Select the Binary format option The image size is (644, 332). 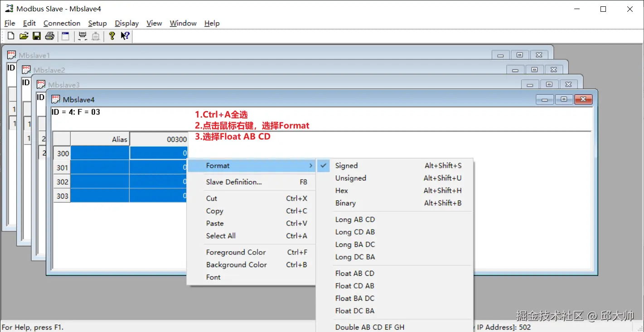click(x=395, y=203)
